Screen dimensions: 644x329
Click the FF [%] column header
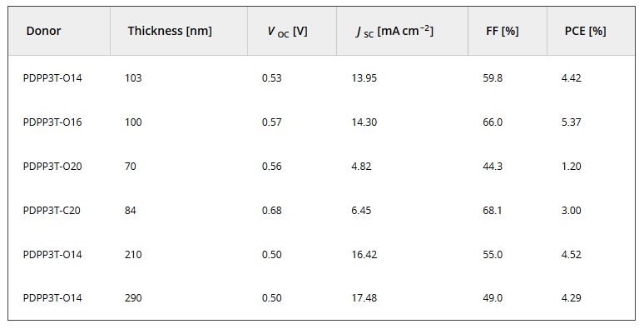[503, 32]
